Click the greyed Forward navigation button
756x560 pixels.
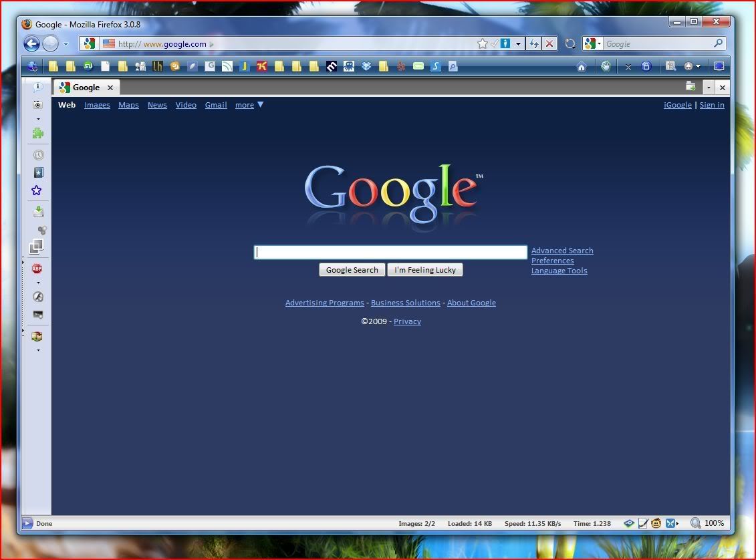50,44
